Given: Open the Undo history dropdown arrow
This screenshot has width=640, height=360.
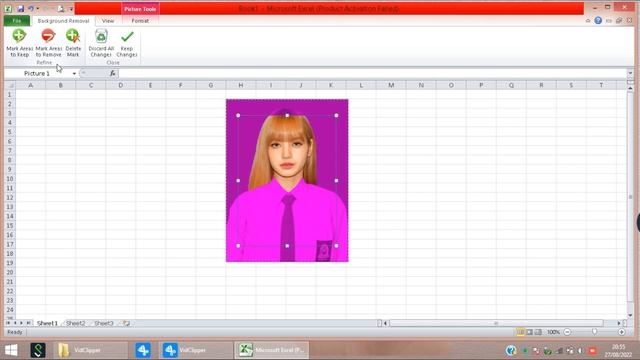Looking at the screenshot, I should (x=38, y=9).
